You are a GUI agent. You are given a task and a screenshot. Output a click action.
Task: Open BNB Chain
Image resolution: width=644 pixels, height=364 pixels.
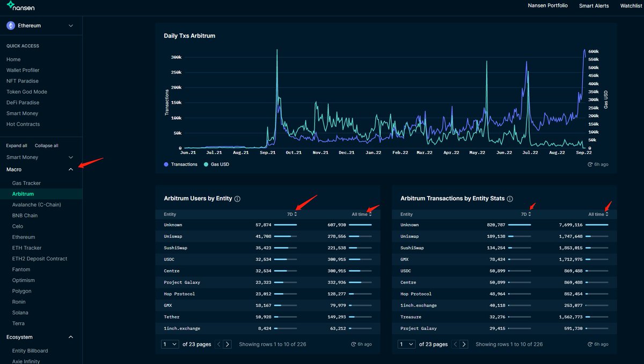click(25, 215)
